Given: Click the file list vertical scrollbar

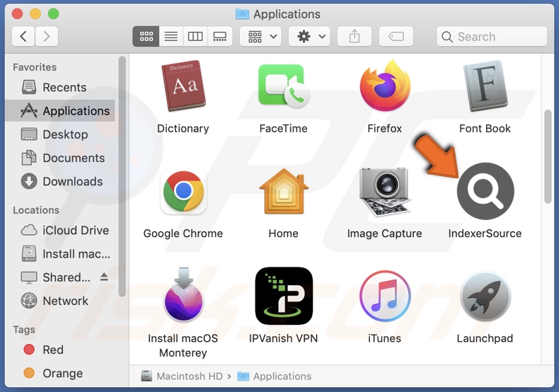Looking at the screenshot, I should click(x=548, y=157).
